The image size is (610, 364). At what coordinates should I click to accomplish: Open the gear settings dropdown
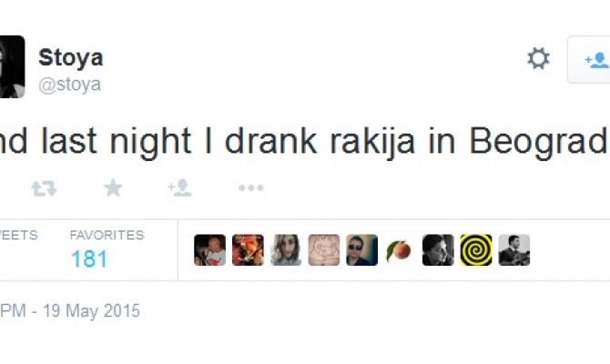tap(538, 59)
